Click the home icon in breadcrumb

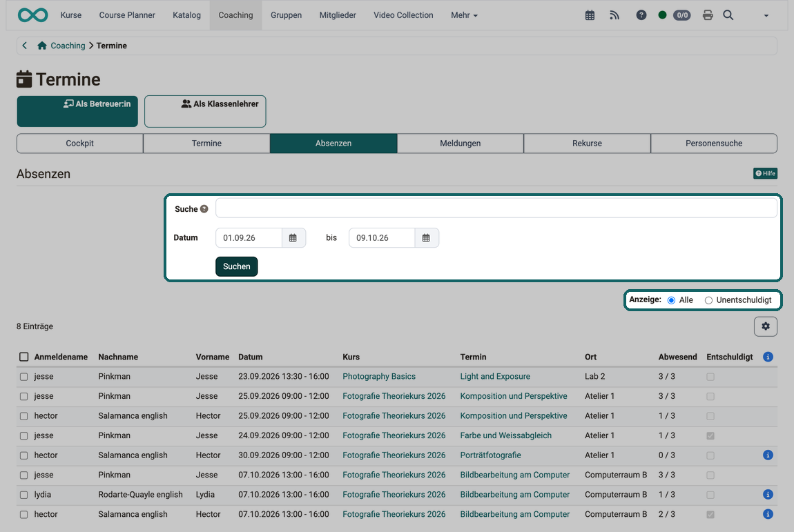pos(42,46)
